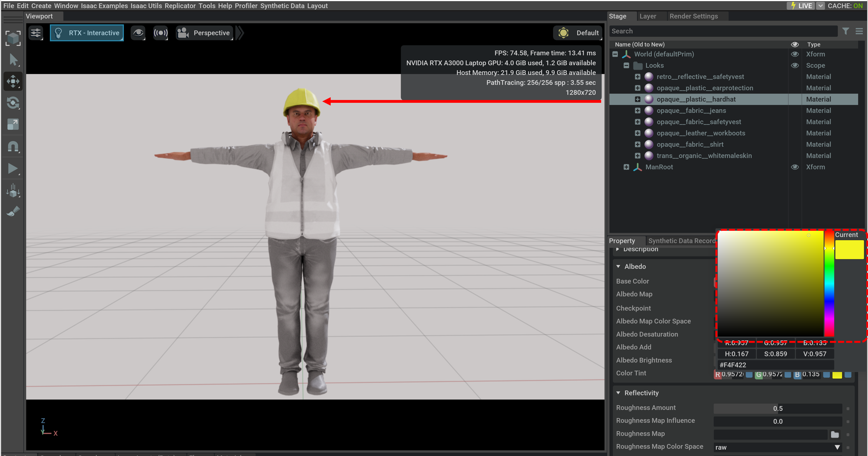Screen dimensions: 868x456
Task: Toggle visibility of Looks scope
Action: [795, 65]
